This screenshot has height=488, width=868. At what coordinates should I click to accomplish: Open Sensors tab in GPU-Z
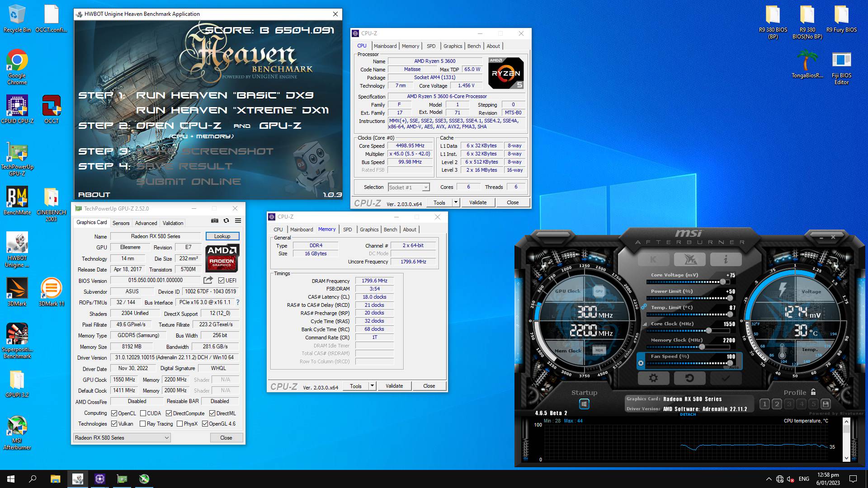pyautogui.click(x=121, y=223)
